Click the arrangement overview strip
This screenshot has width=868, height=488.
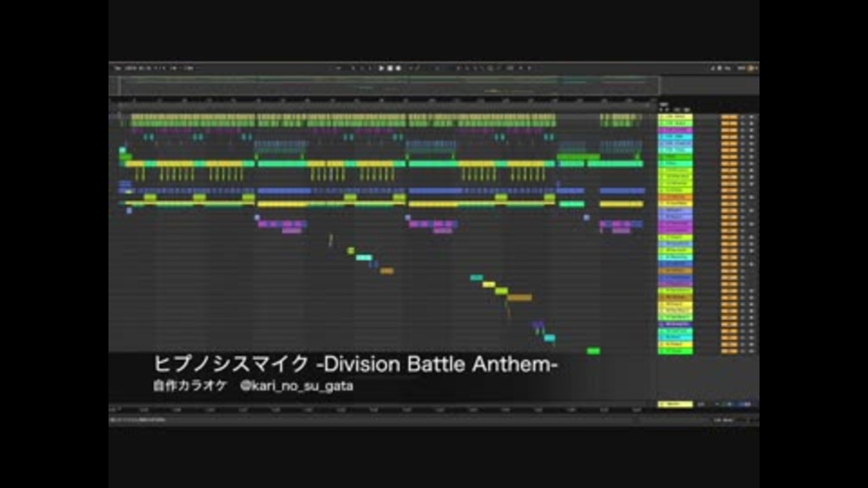point(389,86)
